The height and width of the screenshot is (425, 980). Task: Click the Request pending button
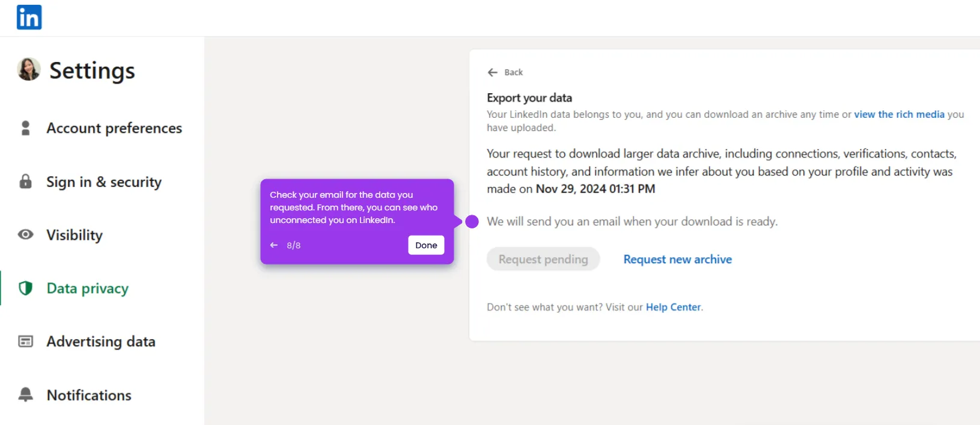pos(543,259)
